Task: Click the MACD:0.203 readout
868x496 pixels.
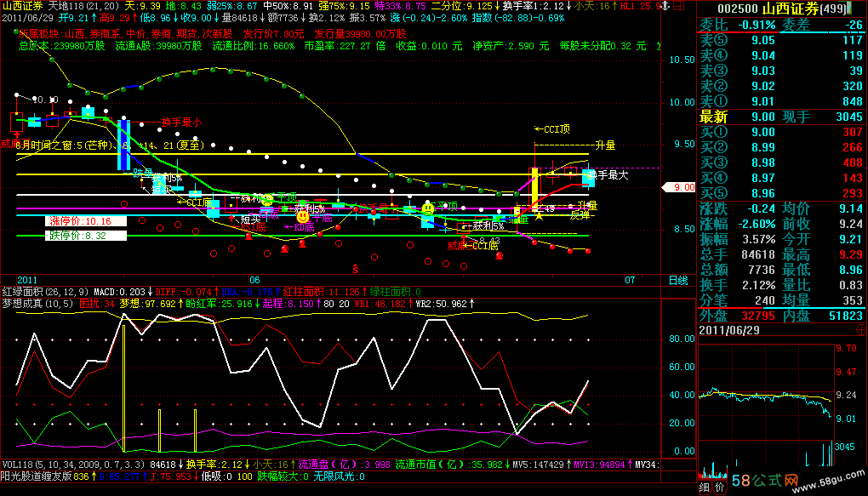Action: click(122, 292)
